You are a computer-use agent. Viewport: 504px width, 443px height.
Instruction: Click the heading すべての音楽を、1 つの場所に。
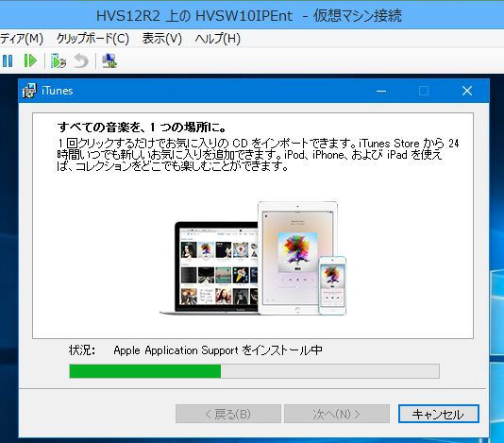coord(142,128)
